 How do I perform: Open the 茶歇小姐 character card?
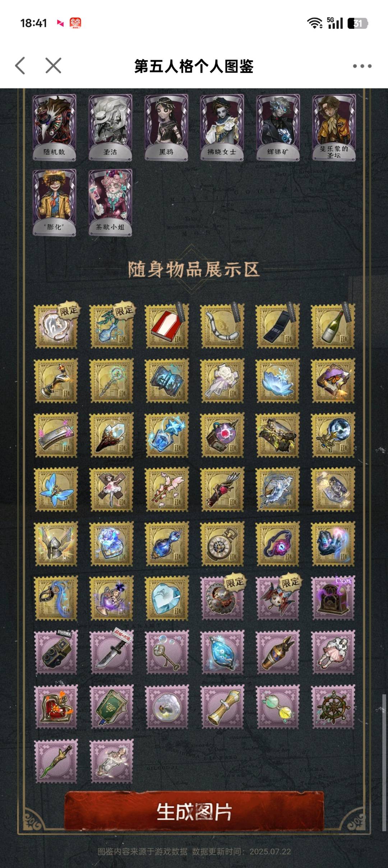coord(110,202)
